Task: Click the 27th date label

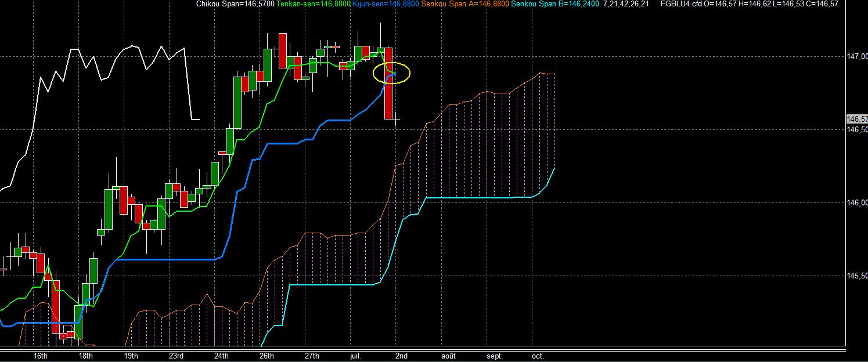Action: coord(312,356)
